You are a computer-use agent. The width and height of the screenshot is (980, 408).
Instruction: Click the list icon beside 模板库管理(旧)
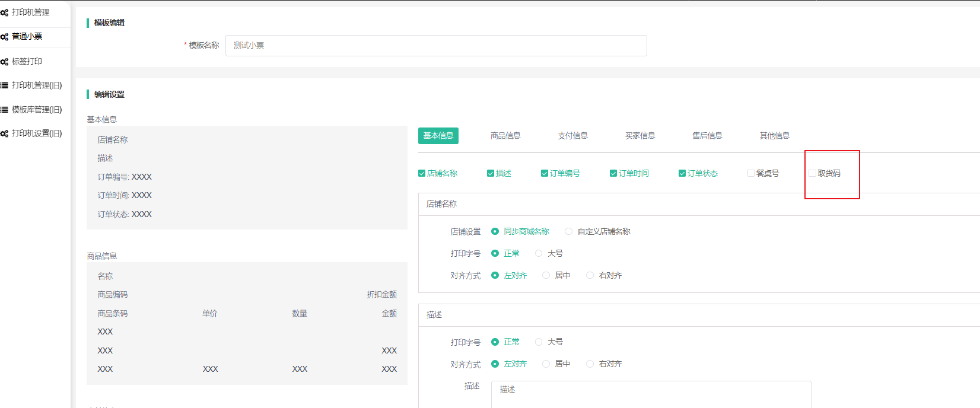(4, 110)
